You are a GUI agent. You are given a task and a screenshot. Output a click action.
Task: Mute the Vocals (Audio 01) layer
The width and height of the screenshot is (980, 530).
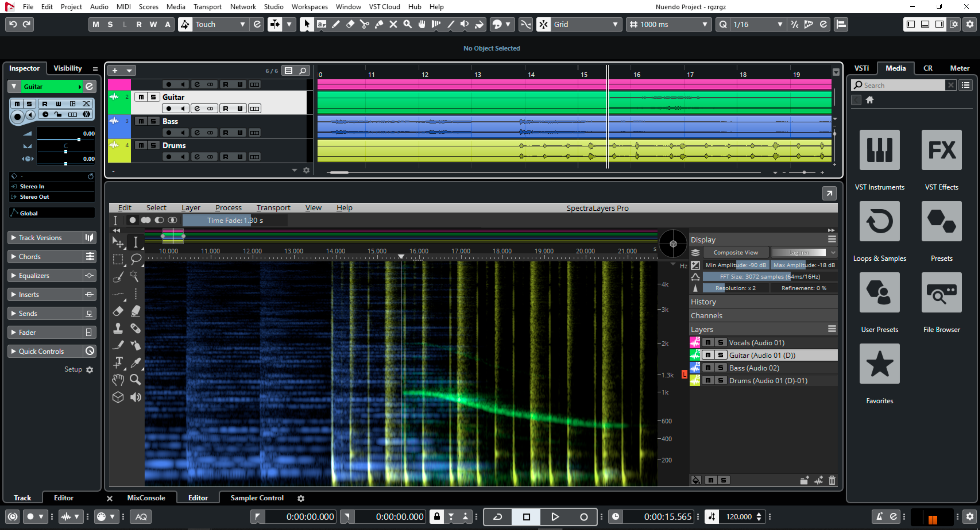(x=708, y=342)
